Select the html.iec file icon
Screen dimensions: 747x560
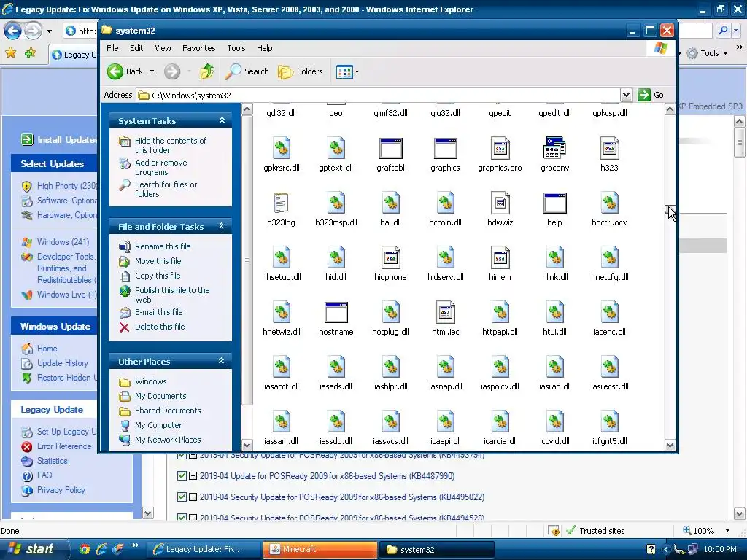[x=446, y=312]
